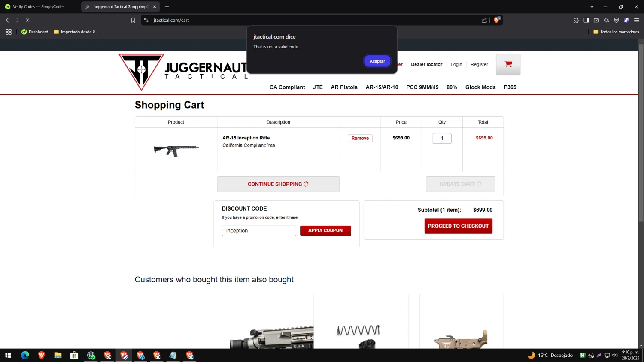644x362 pixels.
Task: Open the Leo AI sparkle icon
Action: click(x=606, y=20)
